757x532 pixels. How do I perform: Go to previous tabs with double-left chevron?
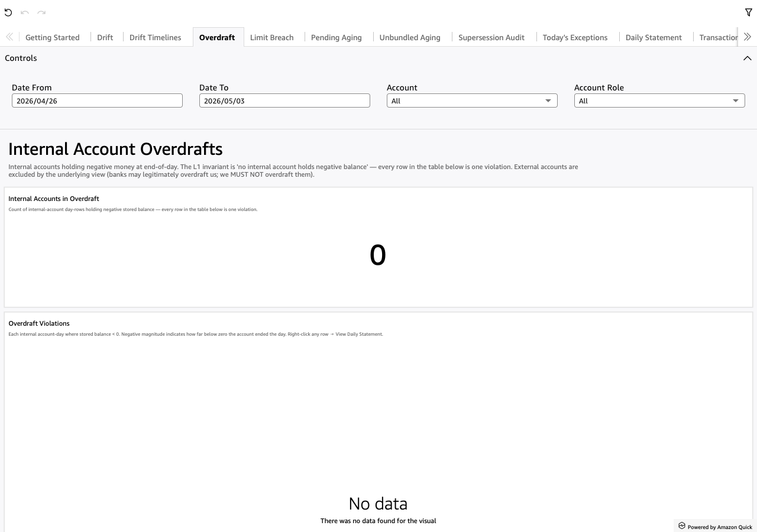click(x=9, y=37)
